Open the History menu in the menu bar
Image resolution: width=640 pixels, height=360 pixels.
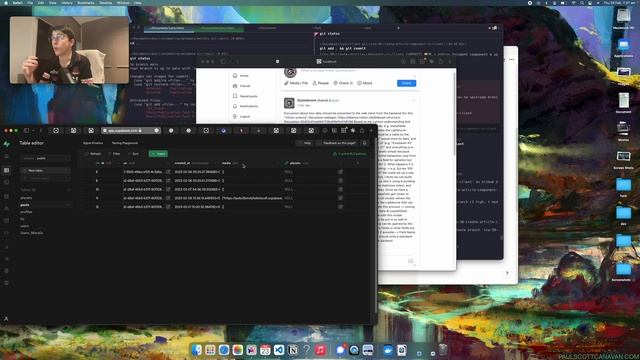(67, 2)
